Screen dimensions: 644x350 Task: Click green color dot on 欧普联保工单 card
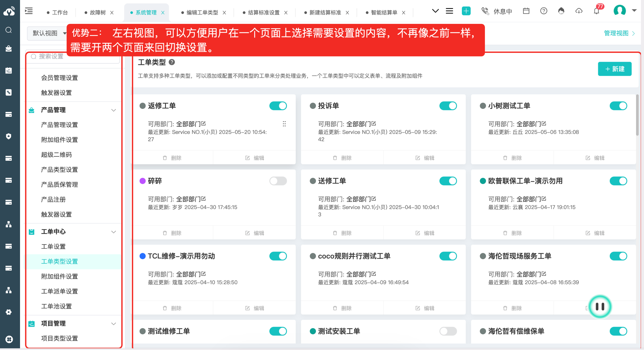pyautogui.click(x=483, y=181)
